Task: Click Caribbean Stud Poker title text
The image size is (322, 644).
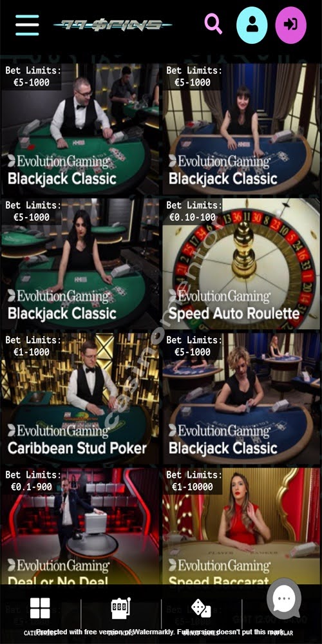Action: [77, 448]
